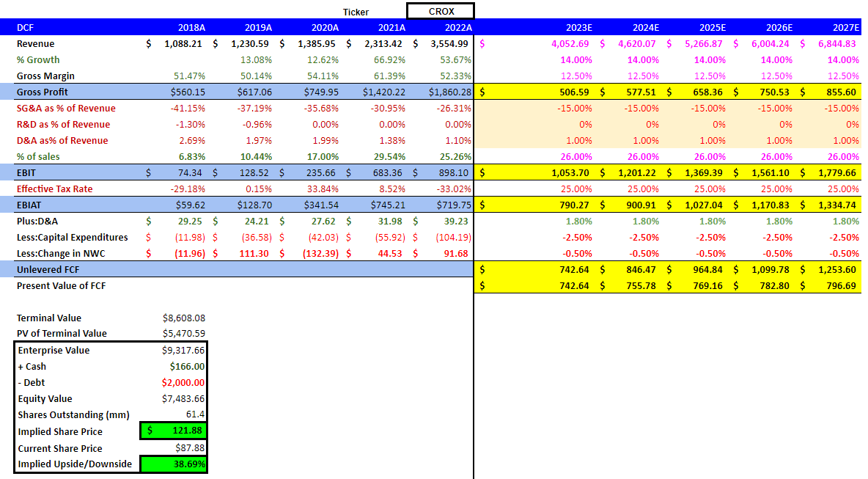This screenshot has width=868, height=479.
Task: Select the 2021A Gross Profit cell
Action: 380,92
